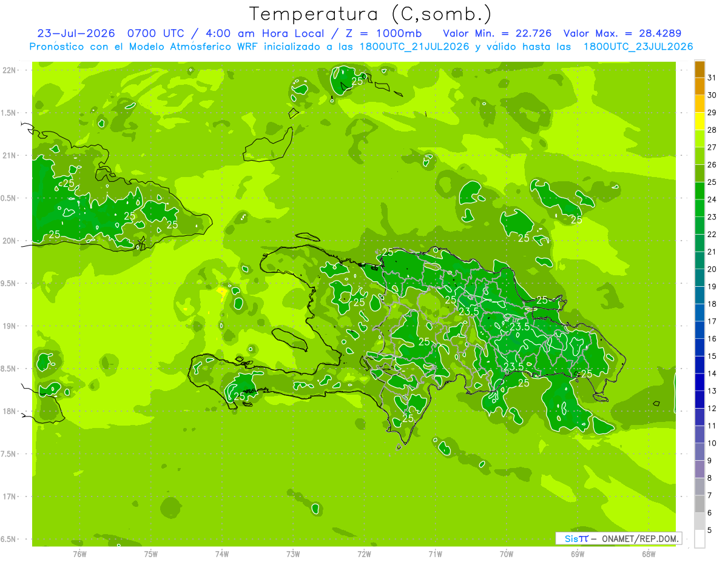Click the dark blue legend band between 12 and 13

click(x=699, y=400)
